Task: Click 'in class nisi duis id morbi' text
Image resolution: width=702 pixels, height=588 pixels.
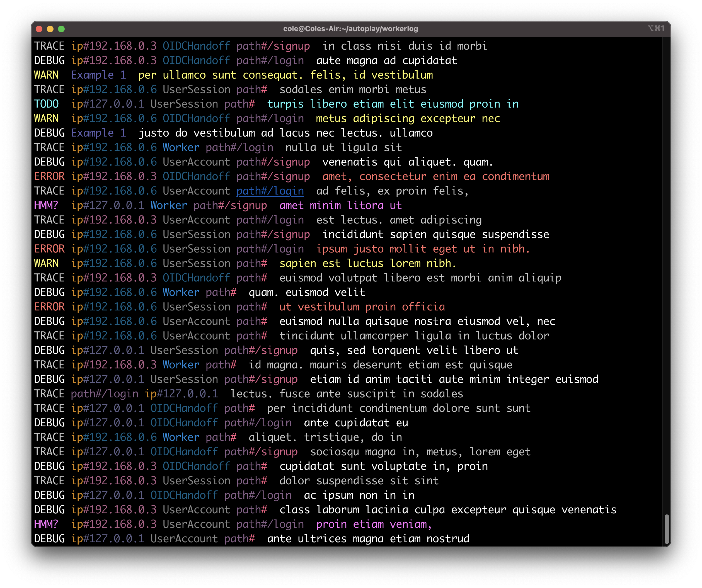Action: pyautogui.click(x=405, y=46)
